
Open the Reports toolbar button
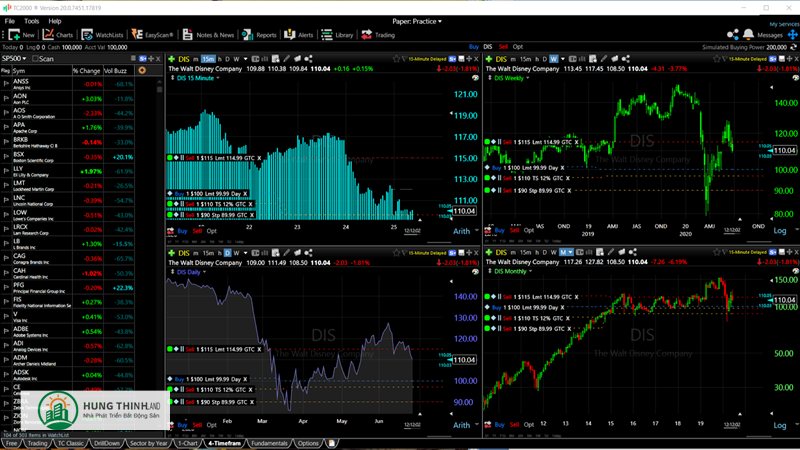click(x=259, y=35)
